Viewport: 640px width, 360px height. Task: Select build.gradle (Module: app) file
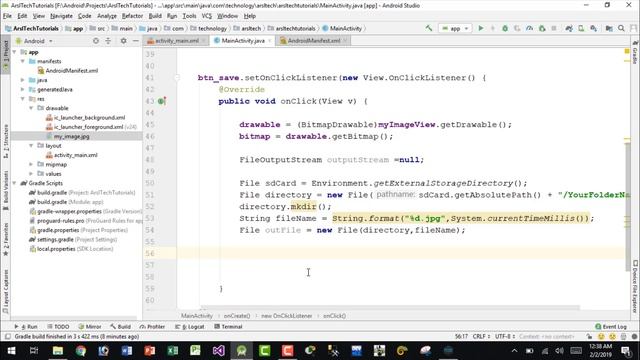click(66, 202)
